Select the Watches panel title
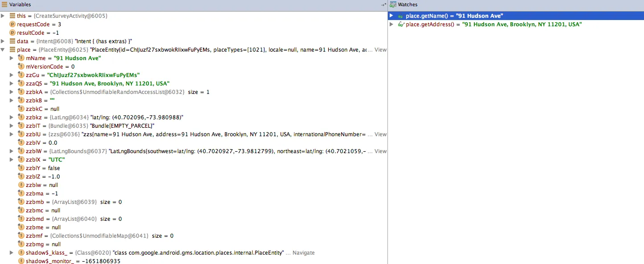Image resolution: width=644 pixels, height=264 pixels. (x=408, y=4)
